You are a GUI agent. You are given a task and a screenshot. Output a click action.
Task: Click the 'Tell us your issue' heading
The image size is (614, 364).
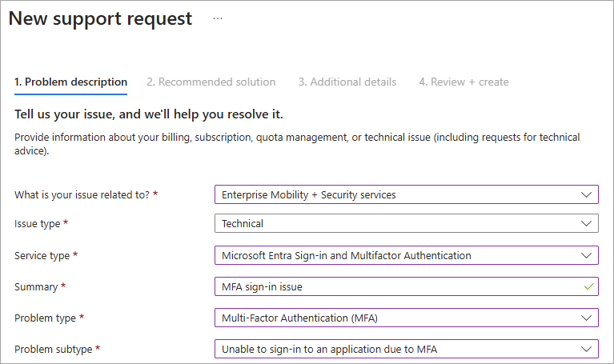[x=149, y=114]
